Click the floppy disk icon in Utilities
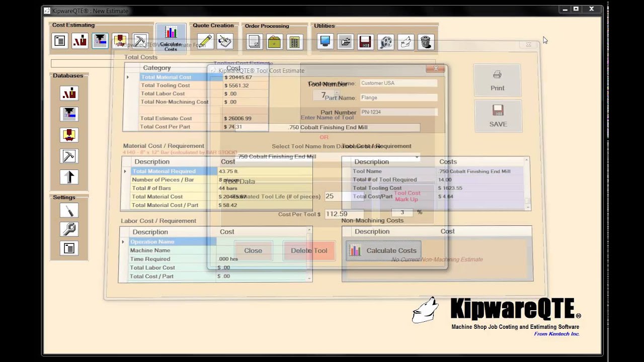 [x=365, y=42]
